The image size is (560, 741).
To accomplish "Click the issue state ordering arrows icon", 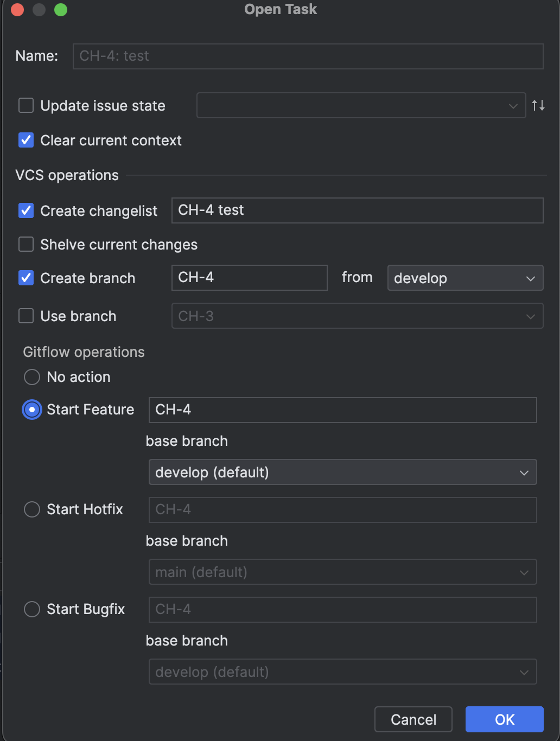I will pyautogui.click(x=538, y=105).
